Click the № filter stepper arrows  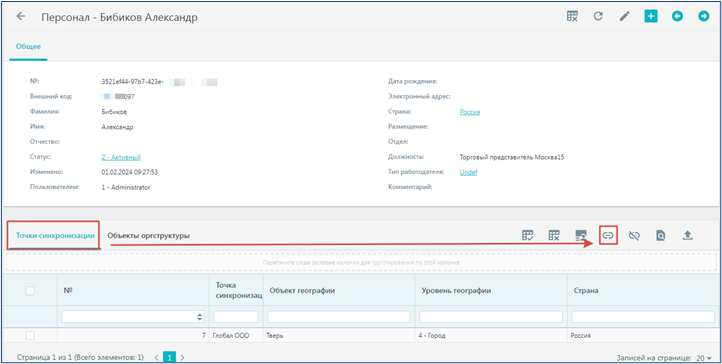tap(199, 317)
